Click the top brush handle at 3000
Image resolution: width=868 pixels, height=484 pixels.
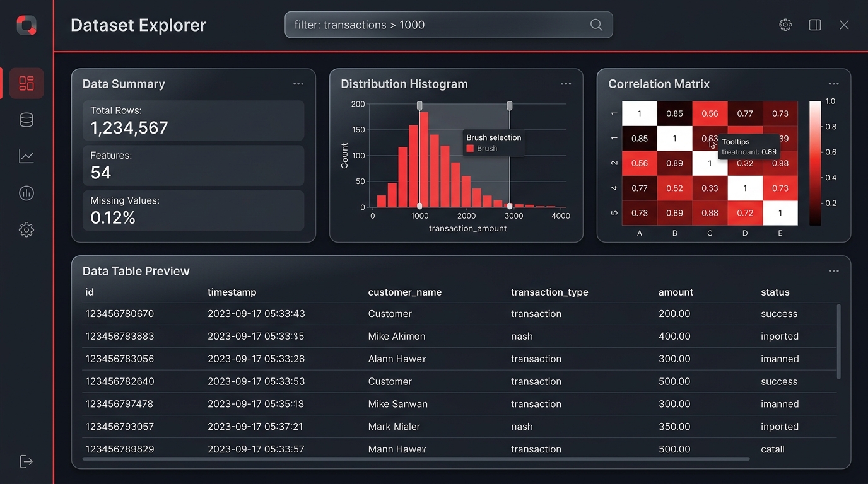click(510, 106)
